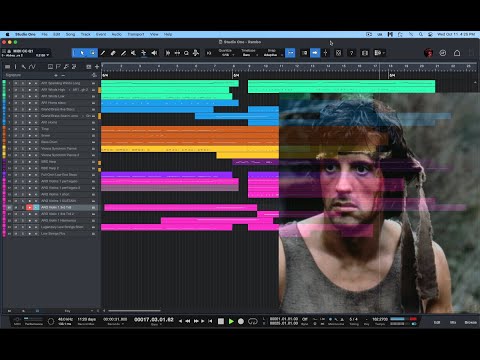Open the File menu
The height and width of the screenshot is (360, 480).
(44, 34)
